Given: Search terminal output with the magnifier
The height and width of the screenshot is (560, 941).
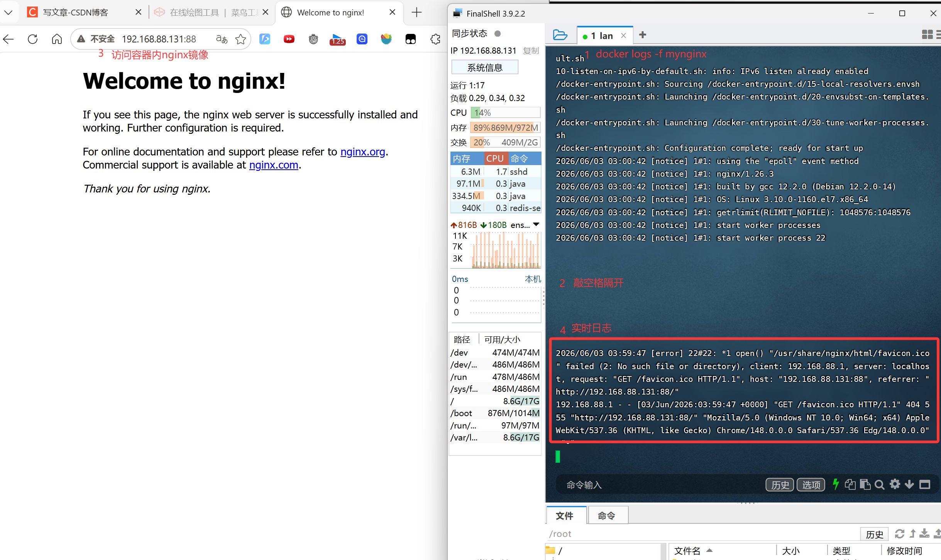Looking at the screenshot, I should pyautogui.click(x=880, y=485).
